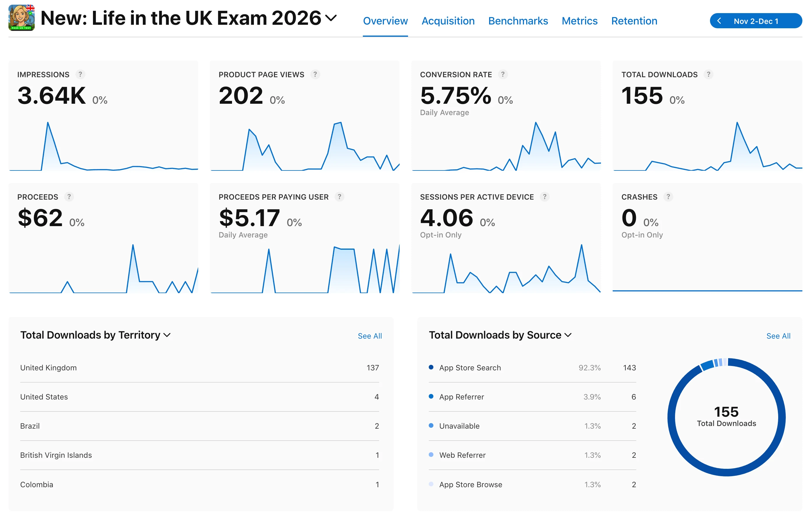Image resolution: width=812 pixels, height=521 pixels.
Task: Click the Total Downloads help question mark
Action: tap(709, 74)
